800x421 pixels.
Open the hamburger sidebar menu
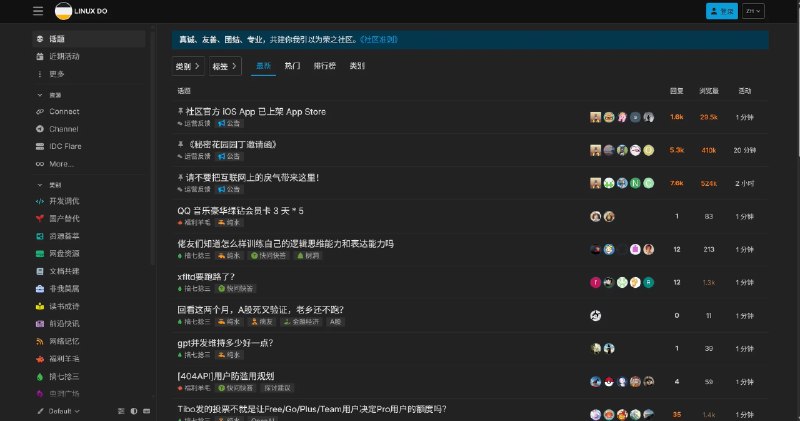tap(38, 11)
